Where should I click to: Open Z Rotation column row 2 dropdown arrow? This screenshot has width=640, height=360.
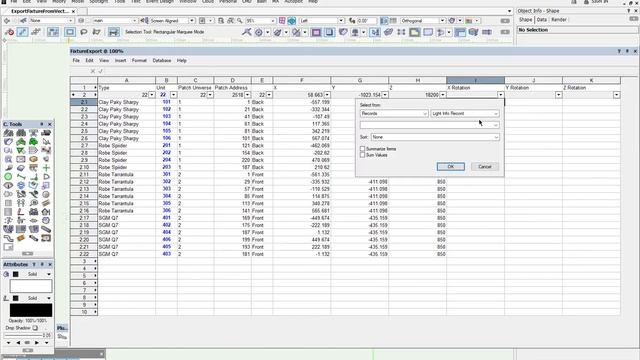[616, 95]
